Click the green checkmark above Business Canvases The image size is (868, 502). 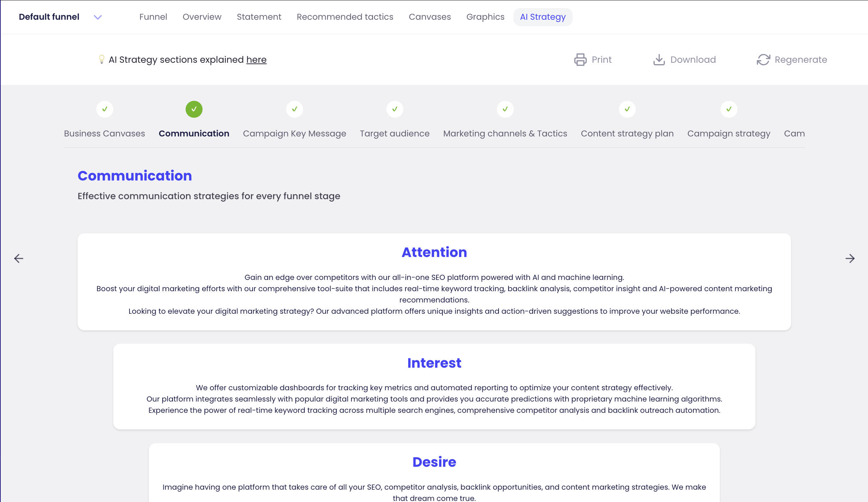coord(104,109)
